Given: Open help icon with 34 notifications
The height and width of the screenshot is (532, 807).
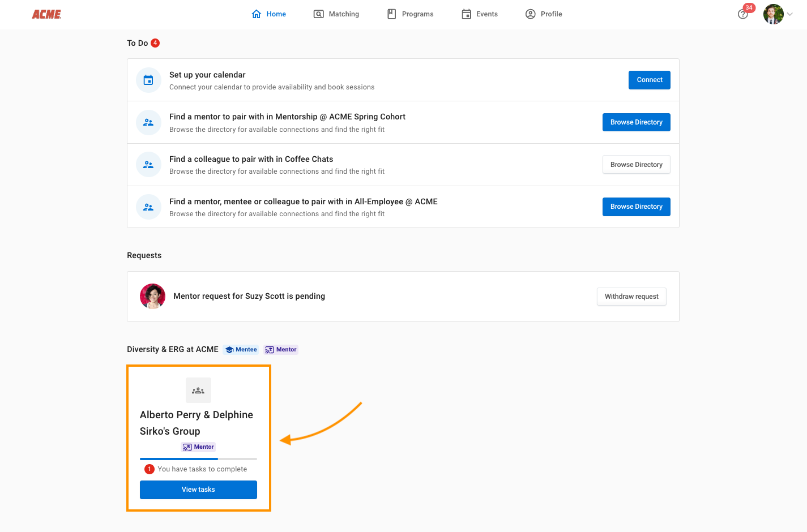Looking at the screenshot, I should tap(744, 14).
